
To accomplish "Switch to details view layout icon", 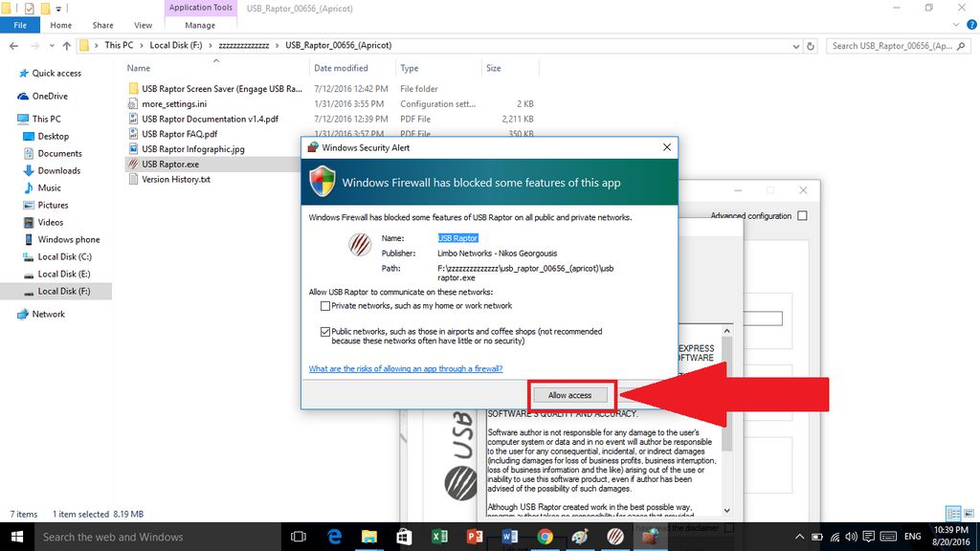I will (953, 514).
